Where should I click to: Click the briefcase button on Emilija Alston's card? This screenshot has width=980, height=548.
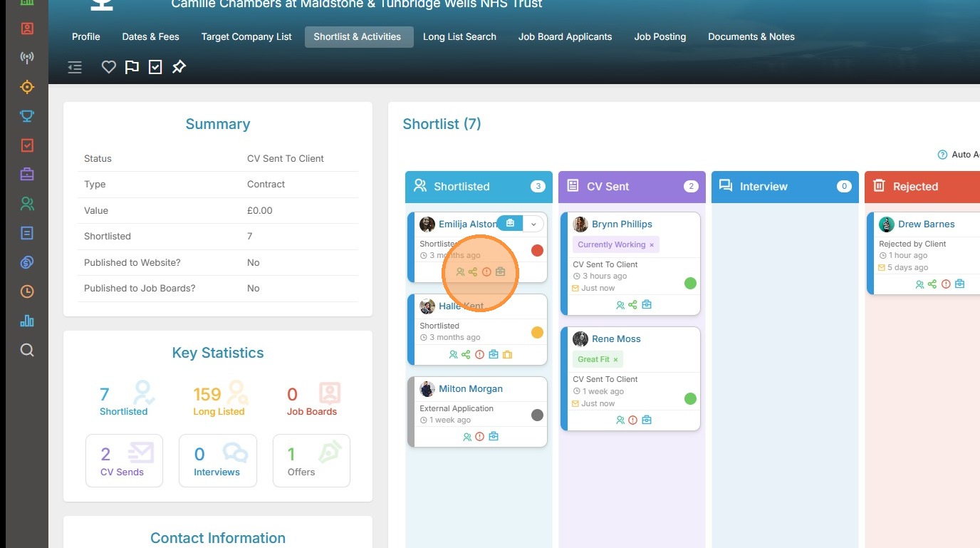510,224
